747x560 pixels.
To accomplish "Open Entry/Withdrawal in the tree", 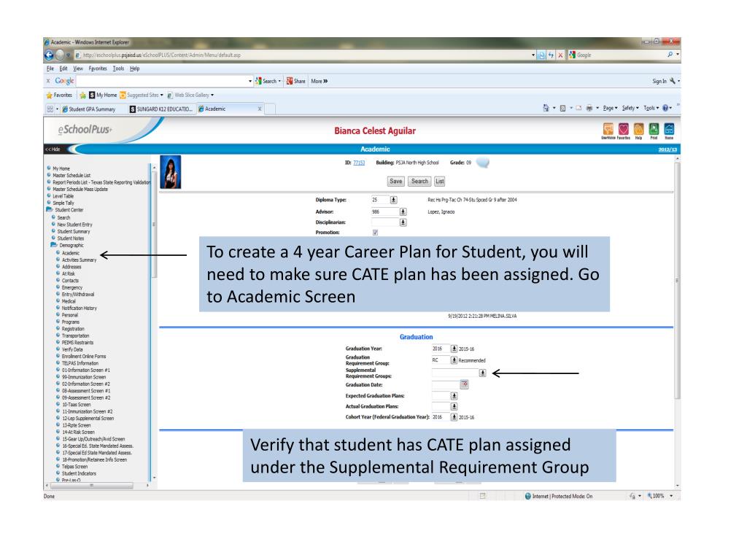I will (78, 295).
